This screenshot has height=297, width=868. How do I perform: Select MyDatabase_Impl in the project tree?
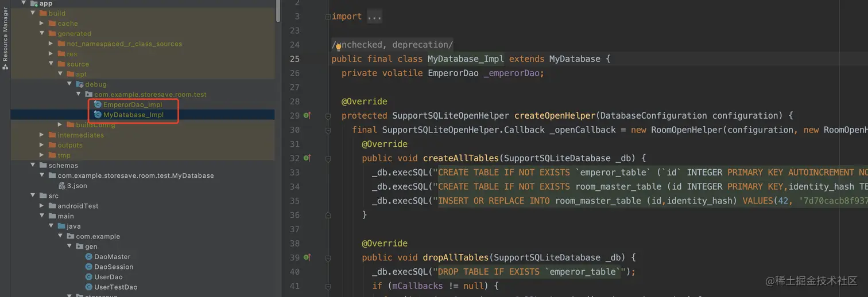(133, 115)
